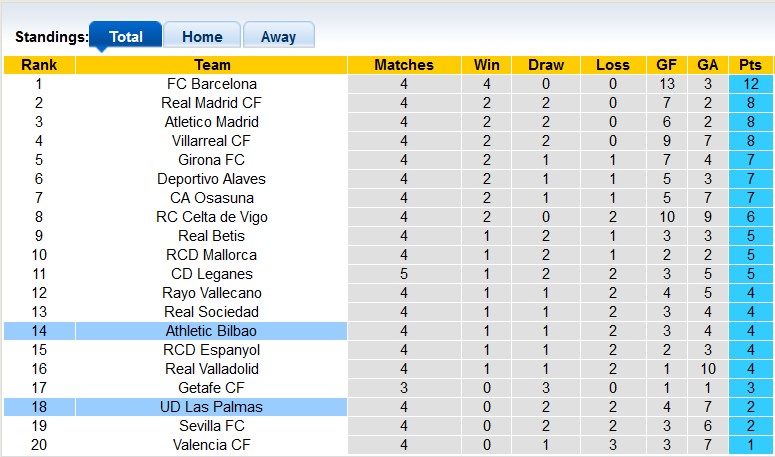Open Real Madrid CF team link
The height and width of the screenshot is (457, 775).
point(212,103)
